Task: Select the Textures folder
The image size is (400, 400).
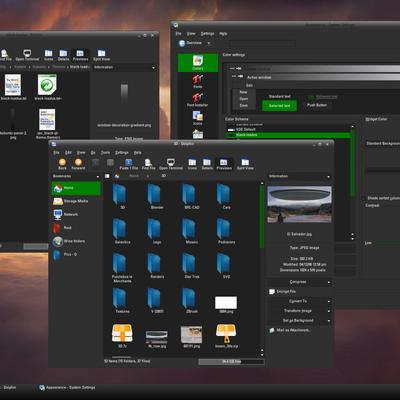Action: click(x=121, y=300)
